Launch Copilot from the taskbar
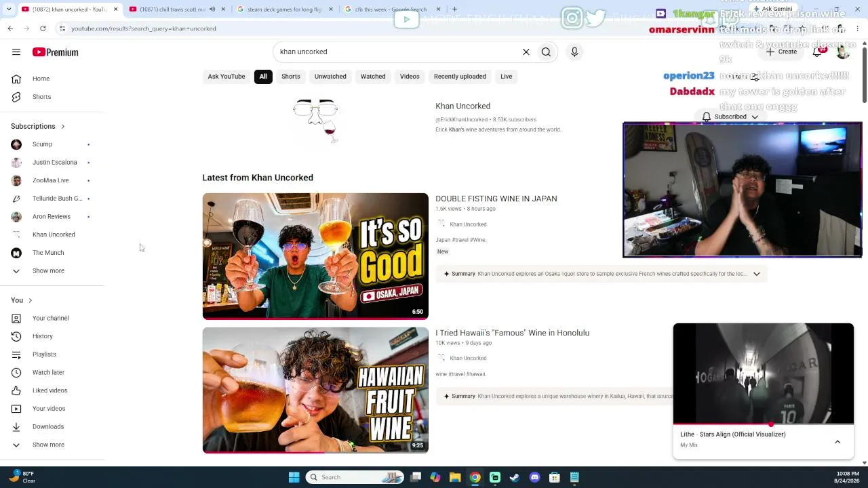 (435, 477)
